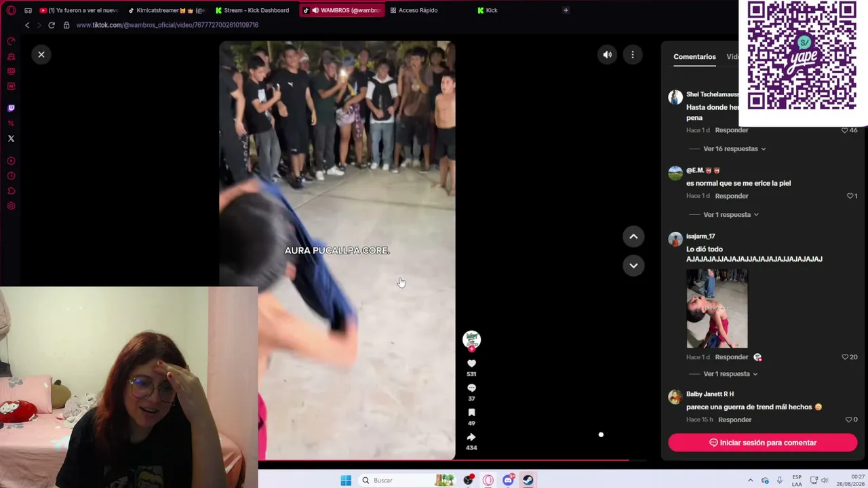This screenshot has width=868, height=488.
Task: Reply to Balby Janett R H comment
Action: click(x=734, y=420)
